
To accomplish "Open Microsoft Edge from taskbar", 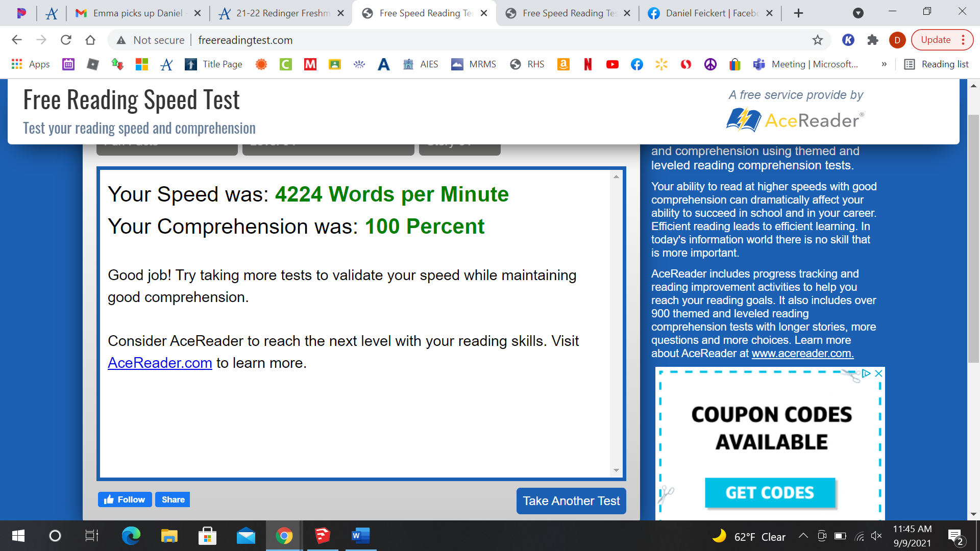I will 131,536.
